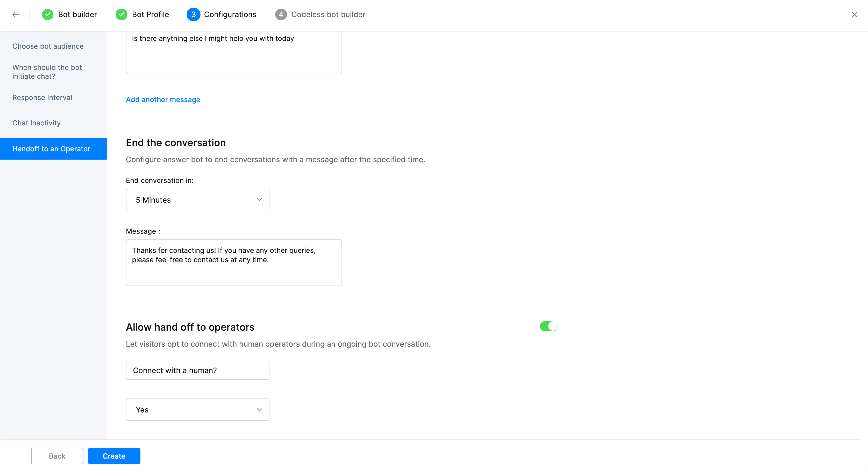Click the green checkmark beside Bot Profile

point(121,15)
